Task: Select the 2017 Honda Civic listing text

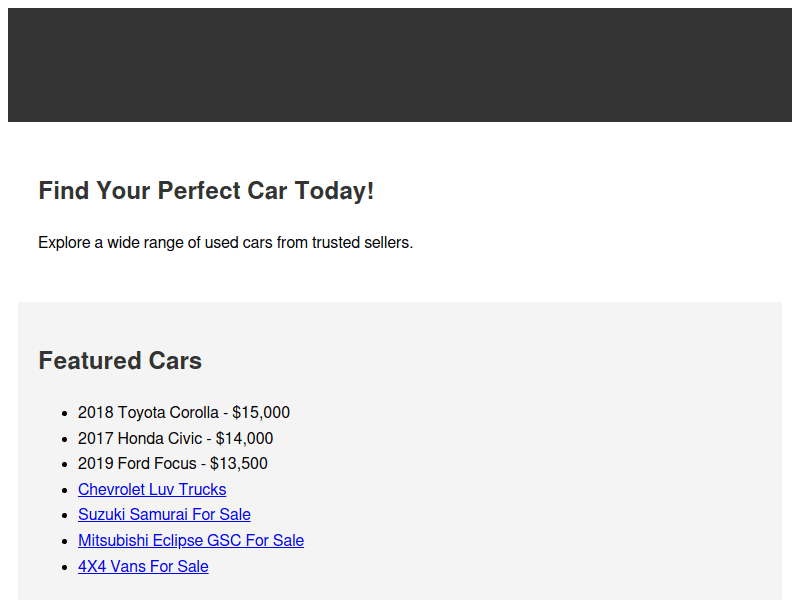Action: 145,438
